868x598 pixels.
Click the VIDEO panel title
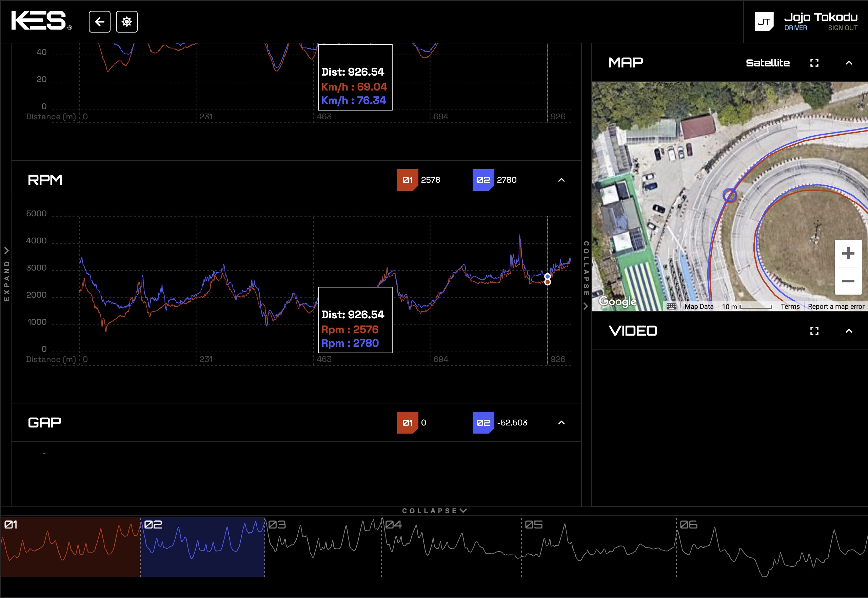point(633,331)
